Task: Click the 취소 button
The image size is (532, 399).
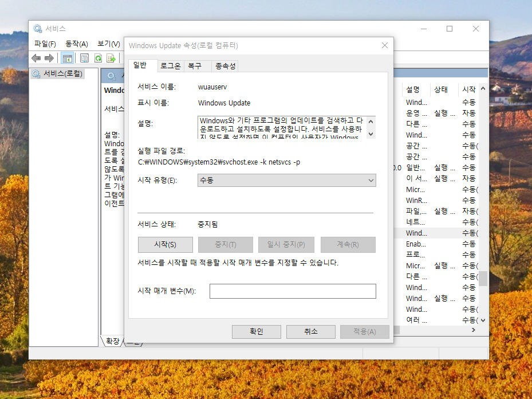Action: (311, 331)
